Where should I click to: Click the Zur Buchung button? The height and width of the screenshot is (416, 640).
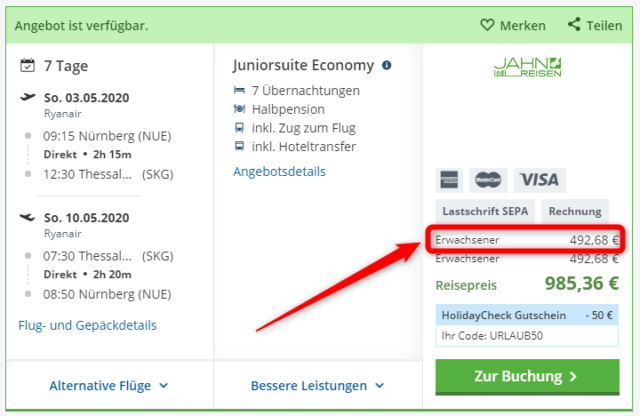(x=527, y=377)
